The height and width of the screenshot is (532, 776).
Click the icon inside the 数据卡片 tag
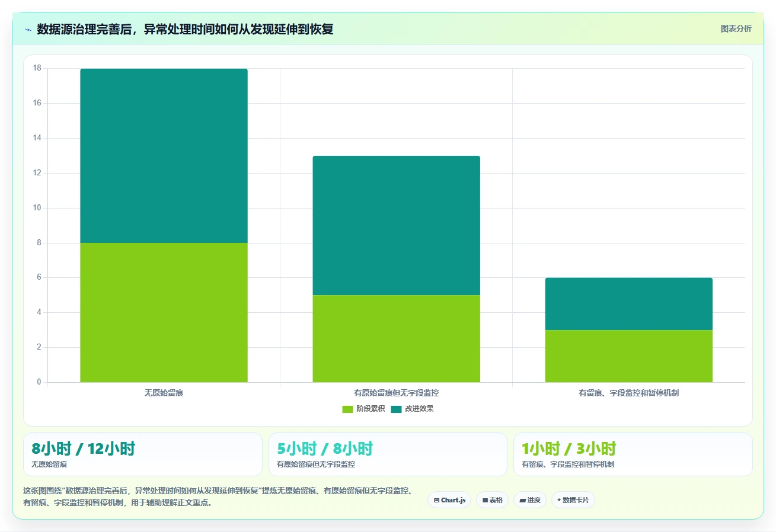pos(559,500)
